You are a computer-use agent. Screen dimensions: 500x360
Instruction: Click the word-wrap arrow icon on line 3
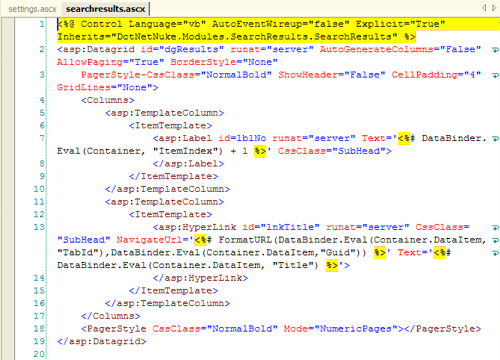click(495, 75)
